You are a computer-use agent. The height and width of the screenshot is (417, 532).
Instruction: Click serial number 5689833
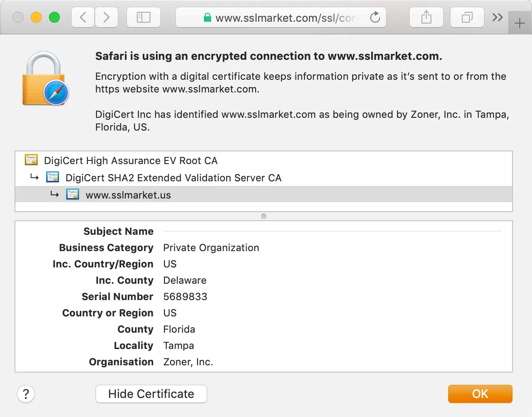point(185,296)
